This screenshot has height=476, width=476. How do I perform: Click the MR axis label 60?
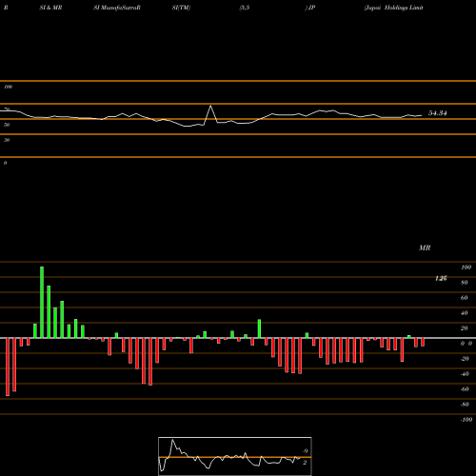click(x=465, y=298)
